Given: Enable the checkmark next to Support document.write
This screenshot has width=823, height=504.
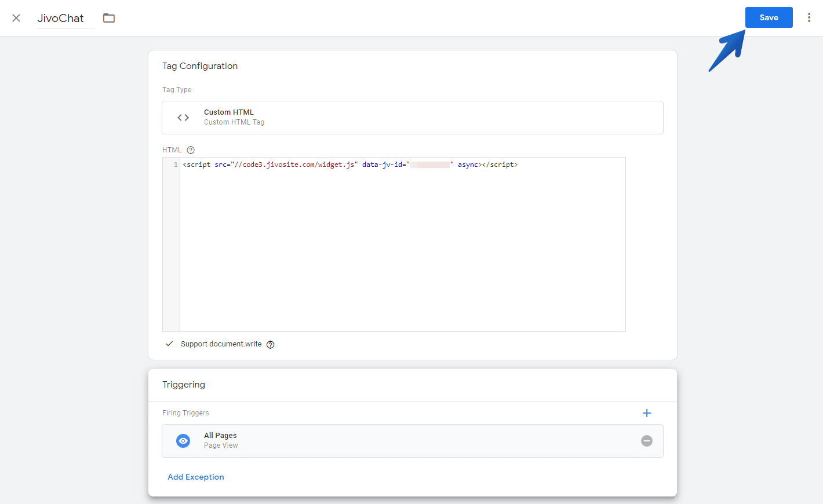Looking at the screenshot, I should pyautogui.click(x=169, y=344).
